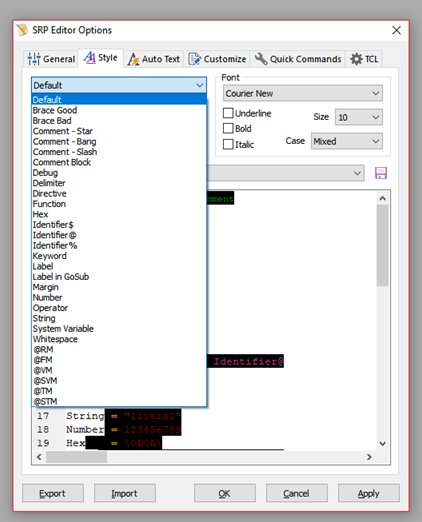Screen dimensions: 422x522
Task: Select @STM style entry
Action: pos(119,401)
